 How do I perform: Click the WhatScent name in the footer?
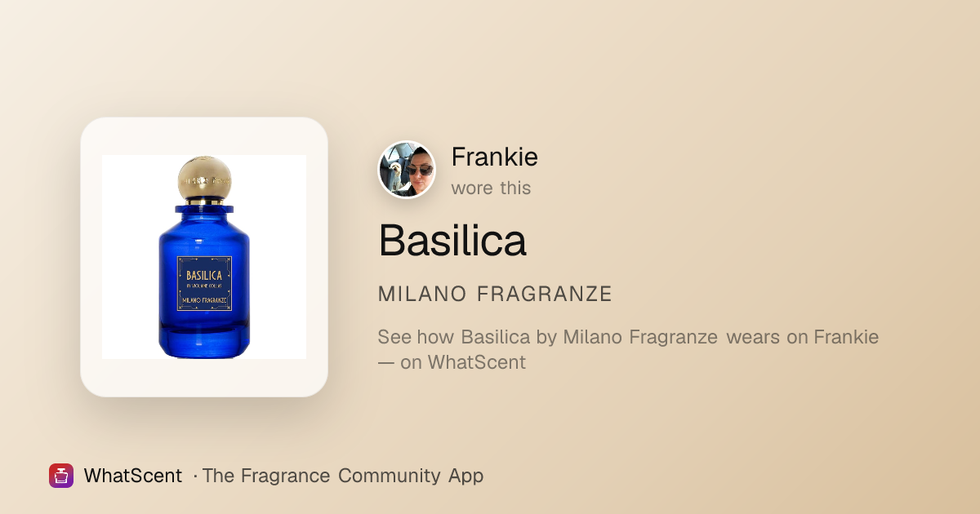tap(133, 476)
